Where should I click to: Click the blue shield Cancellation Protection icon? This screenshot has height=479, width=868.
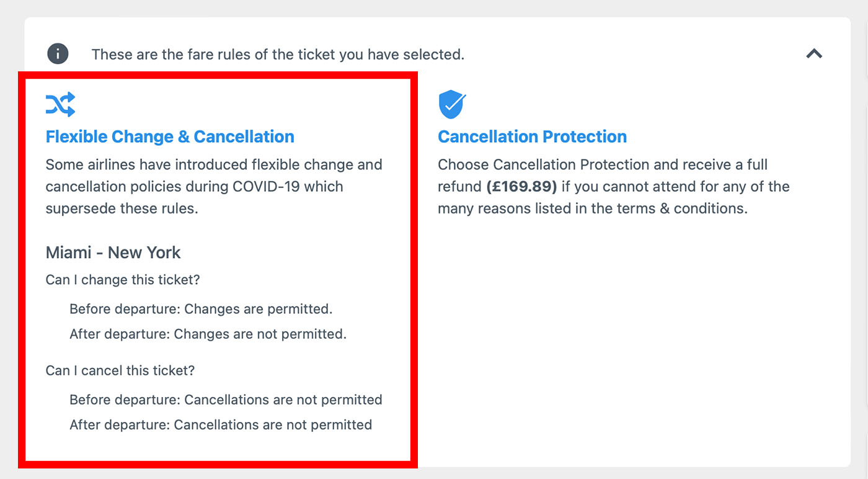click(x=452, y=104)
